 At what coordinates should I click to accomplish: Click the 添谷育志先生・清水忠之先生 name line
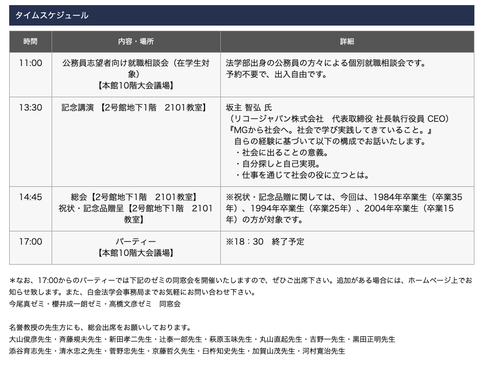tap(177, 351)
